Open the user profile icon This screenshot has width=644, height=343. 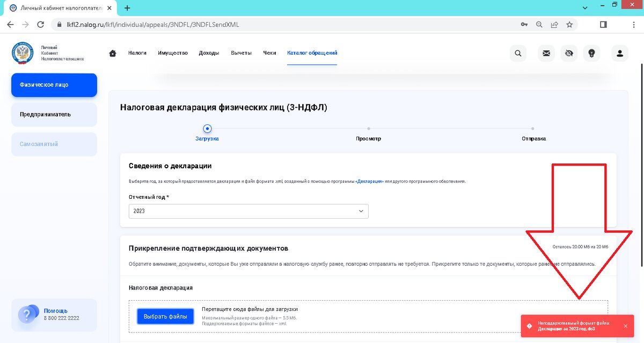620,53
